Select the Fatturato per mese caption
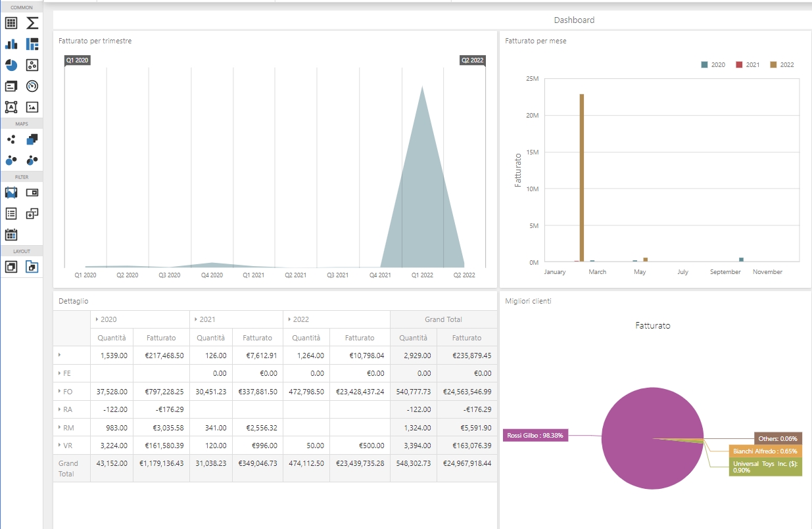The width and height of the screenshot is (812, 529). click(x=535, y=41)
